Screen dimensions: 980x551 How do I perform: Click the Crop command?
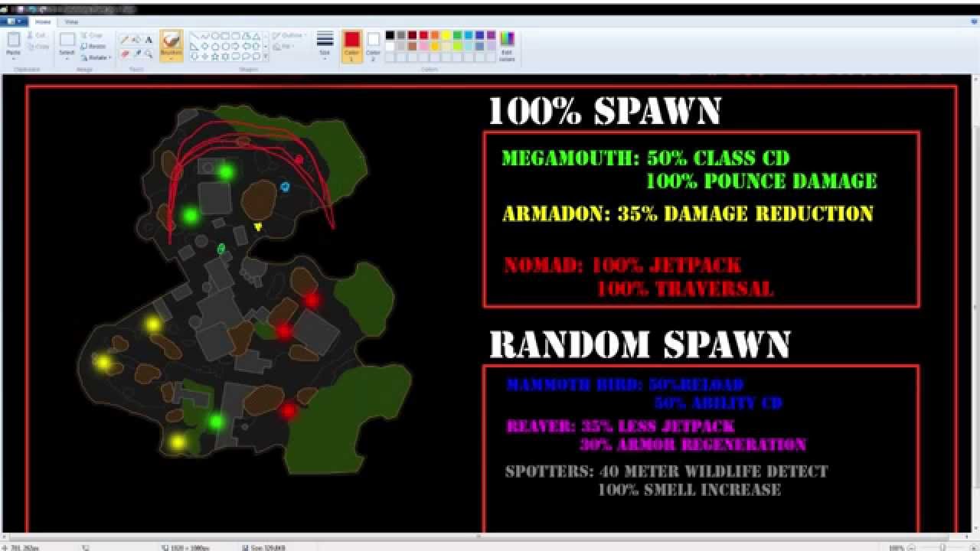click(x=91, y=35)
